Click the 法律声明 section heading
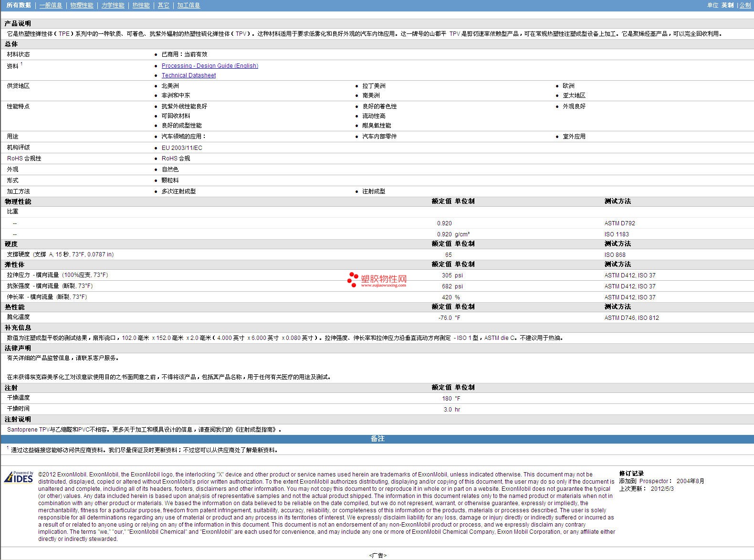This screenshot has height=560, width=754. pyautogui.click(x=18, y=348)
